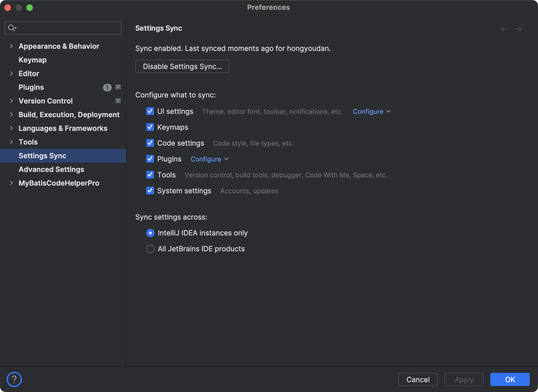Click project-level icon beside Plugins
The width and height of the screenshot is (538, 392).
coord(118,87)
